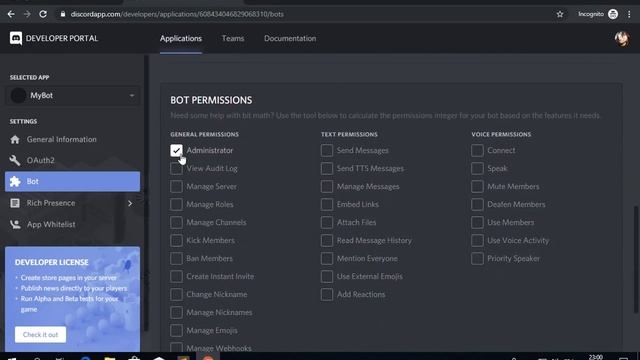640x360 pixels.
Task: Uncheck the Administrator permission
Action: click(176, 151)
